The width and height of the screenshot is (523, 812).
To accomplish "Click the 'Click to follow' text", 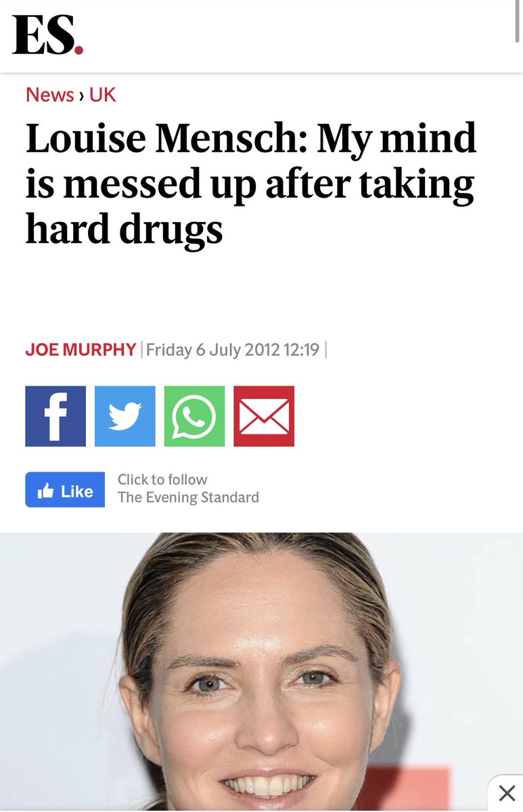I will (162, 479).
